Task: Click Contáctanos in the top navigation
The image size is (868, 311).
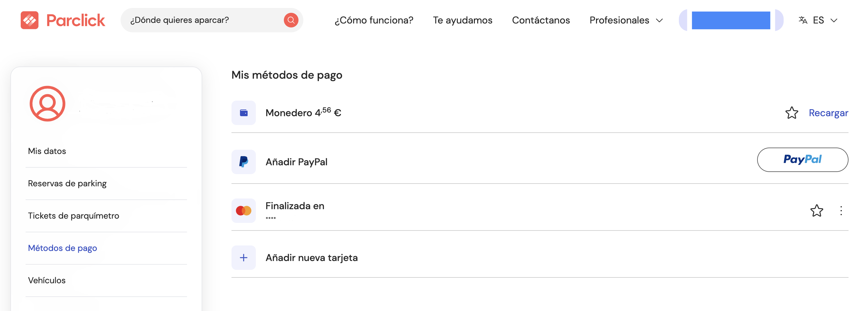Action: tap(541, 20)
